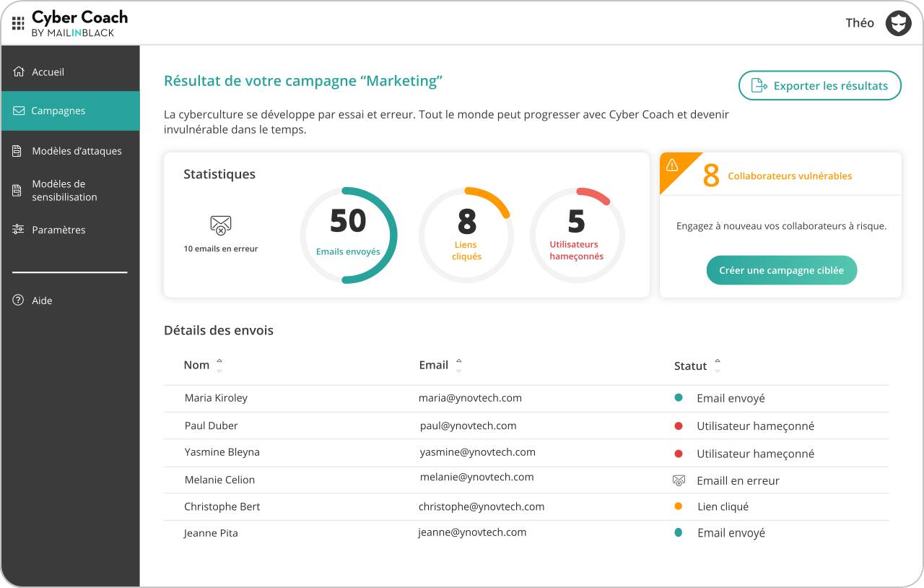The image size is (924, 588).
Task: Select the name Christophe Bert
Action: 222,506
